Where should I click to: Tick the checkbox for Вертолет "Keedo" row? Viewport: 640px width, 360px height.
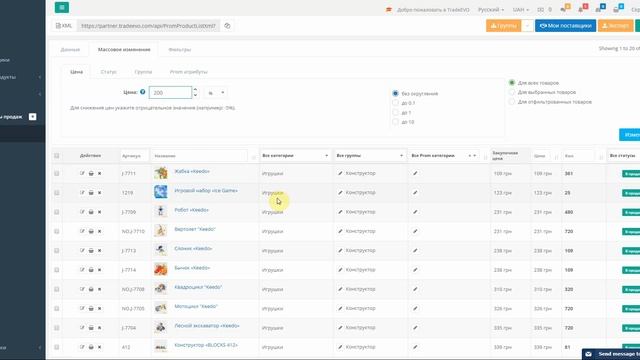[57, 231]
